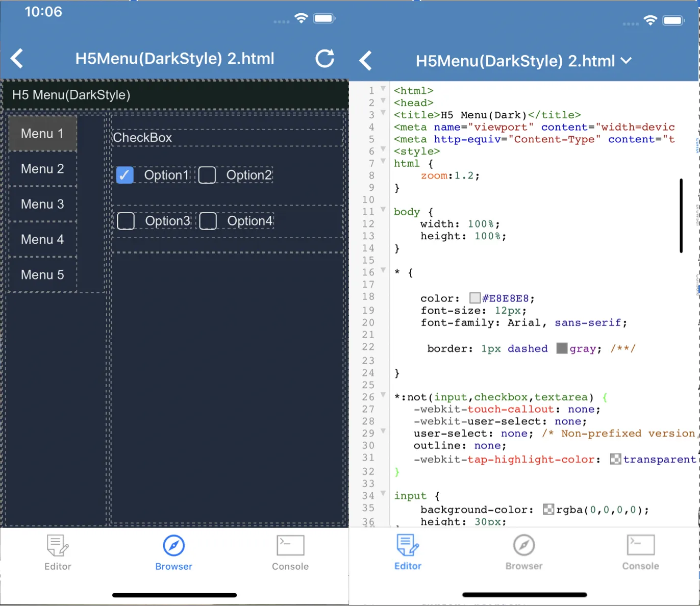Click H5 Menu(DarkStyle) page header
Screen dimensions: 700x606
point(71,95)
